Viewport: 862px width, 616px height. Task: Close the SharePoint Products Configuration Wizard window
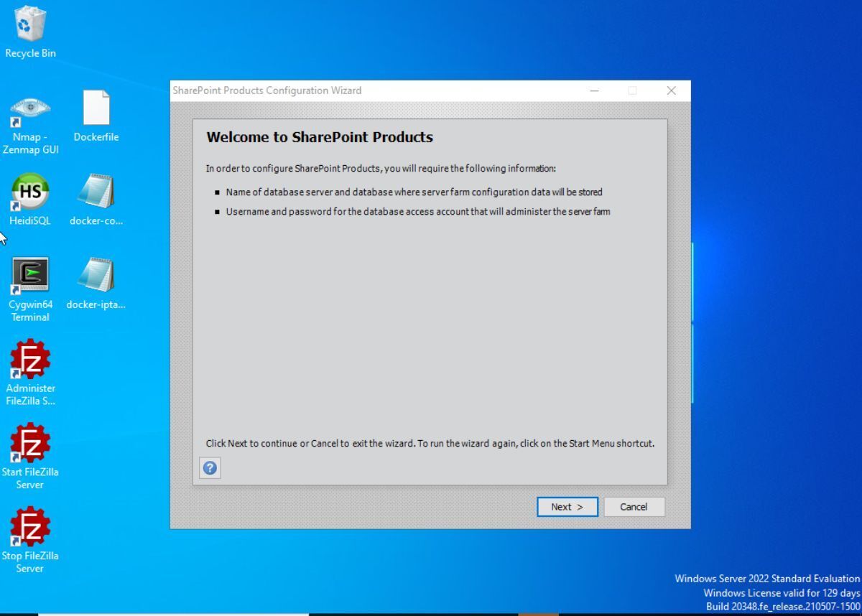(x=671, y=90)
